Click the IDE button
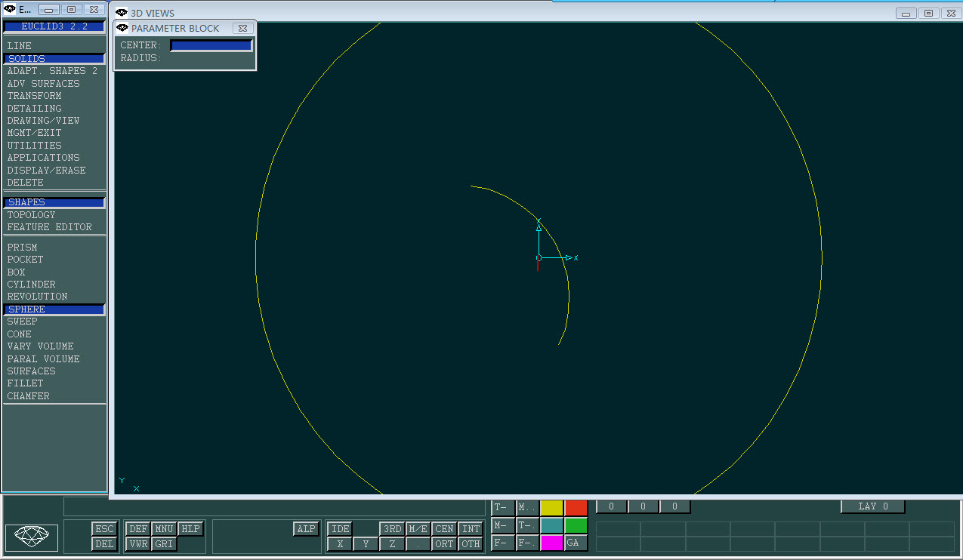Image resolution: width=963 pixels, height=560 pixels. click(x=341, y=529)
